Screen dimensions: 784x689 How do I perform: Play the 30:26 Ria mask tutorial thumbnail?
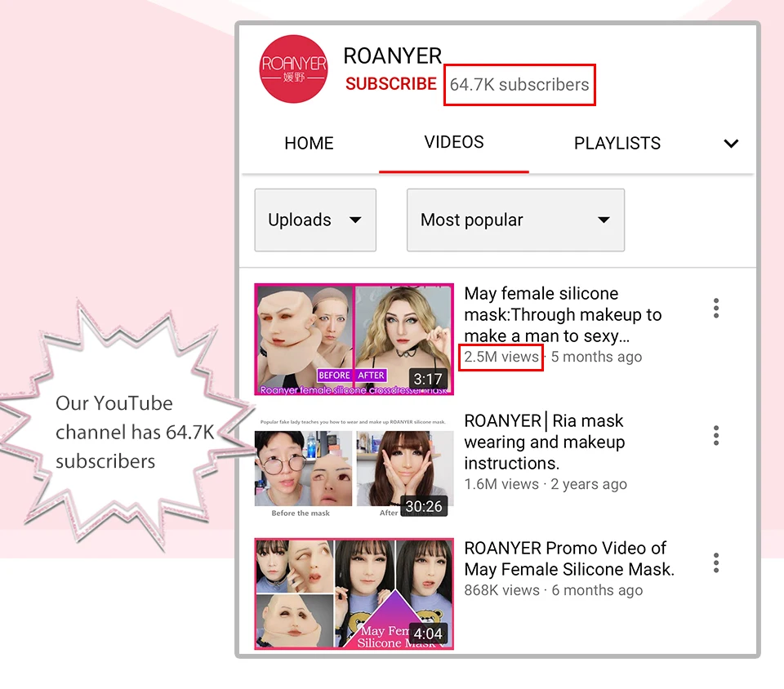pos(354,465)
